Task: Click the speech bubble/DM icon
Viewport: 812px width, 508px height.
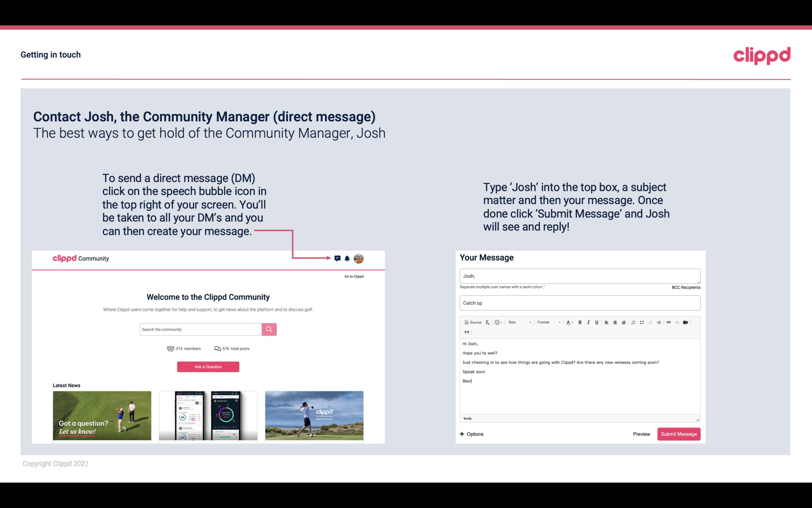Action: [x=338, y=258]
